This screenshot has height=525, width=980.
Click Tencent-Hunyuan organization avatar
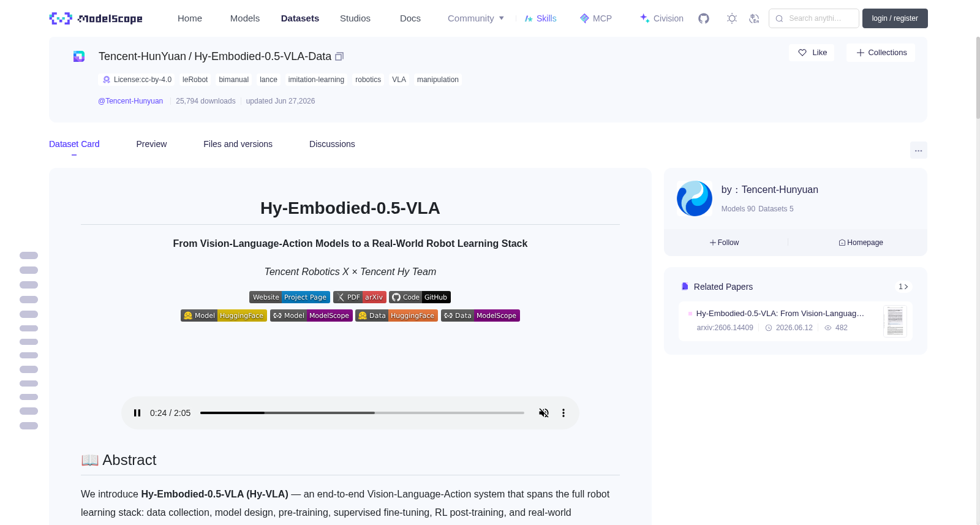[x=695, y=198]
